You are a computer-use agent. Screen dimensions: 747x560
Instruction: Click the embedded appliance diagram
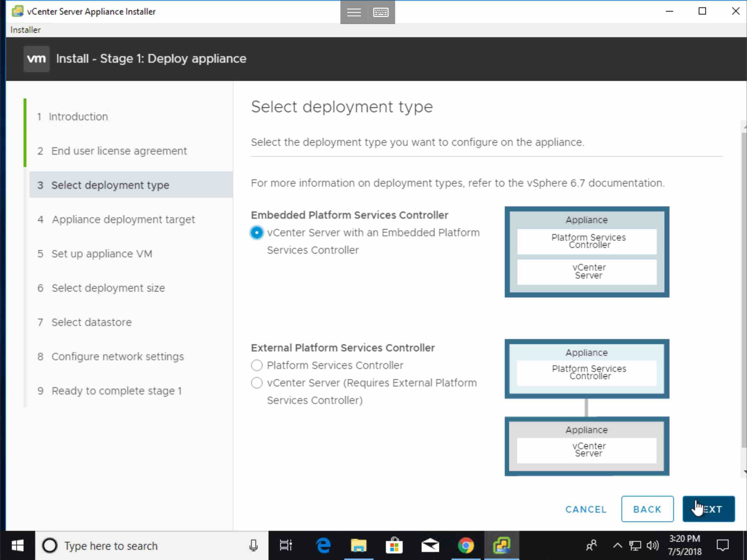(587, 252)
